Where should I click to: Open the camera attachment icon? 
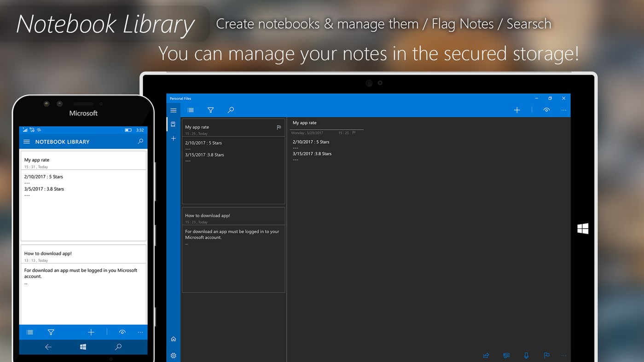pyautogui.click(x=506, y=355)
